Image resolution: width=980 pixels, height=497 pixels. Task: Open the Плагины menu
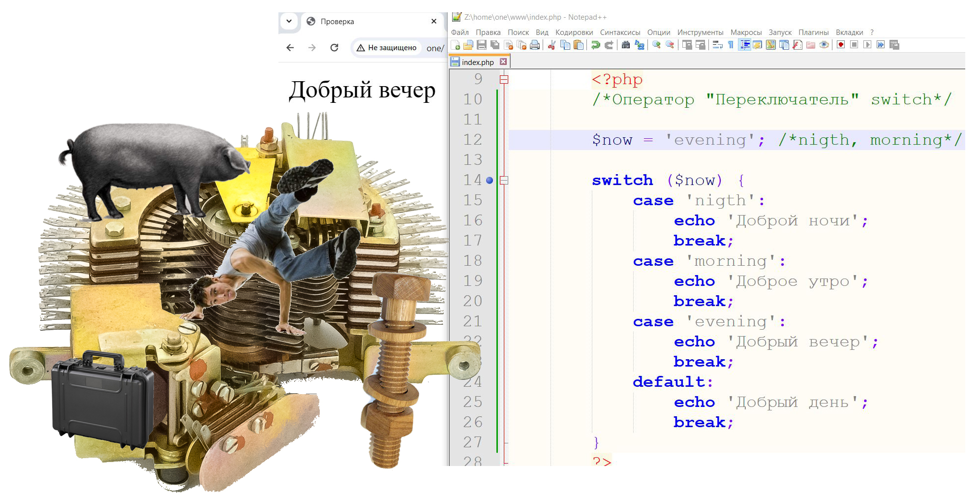point(813,32)
